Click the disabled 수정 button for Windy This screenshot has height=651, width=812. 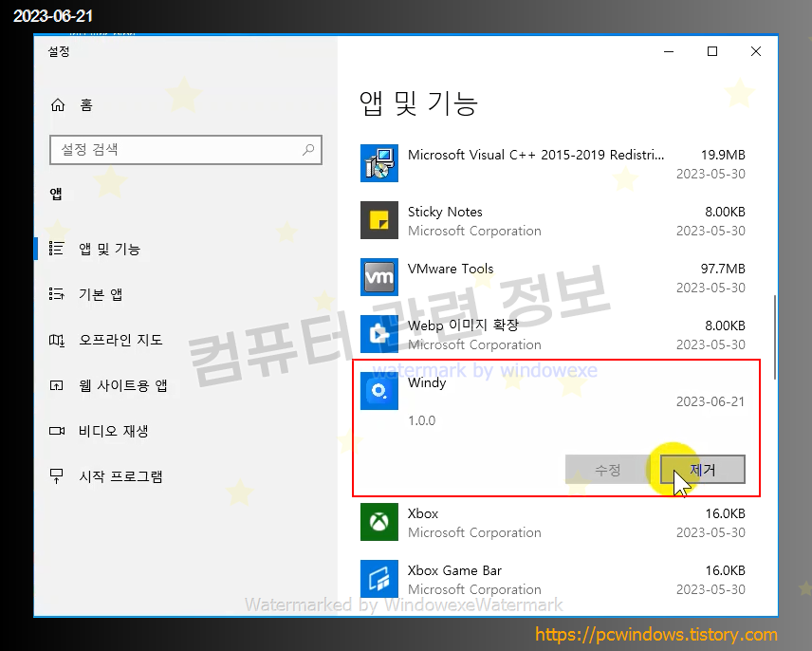pos(607,470)
